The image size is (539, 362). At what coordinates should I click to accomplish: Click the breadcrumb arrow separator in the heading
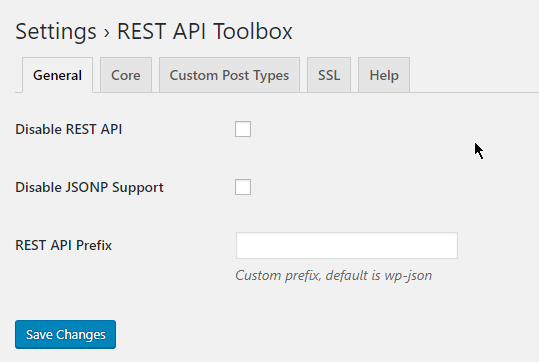coord(107,33)
